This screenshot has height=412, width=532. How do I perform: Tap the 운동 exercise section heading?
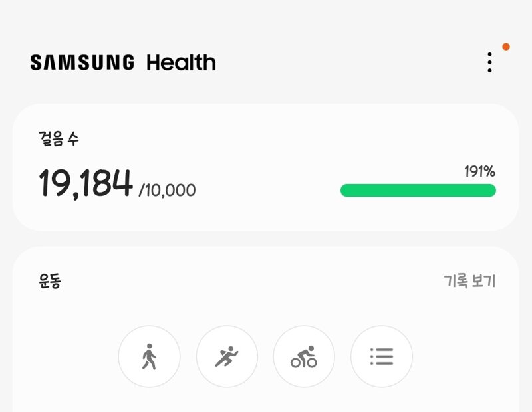point(49,281)
